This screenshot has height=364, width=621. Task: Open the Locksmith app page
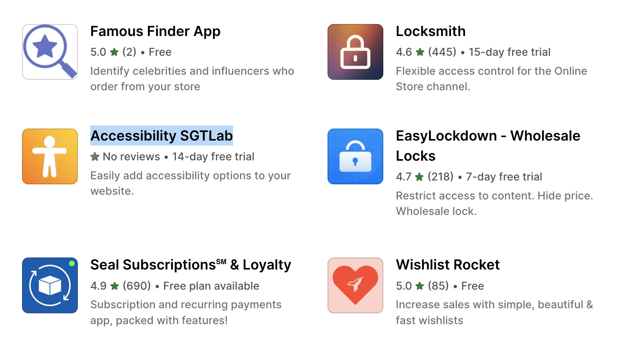(431, 31)
